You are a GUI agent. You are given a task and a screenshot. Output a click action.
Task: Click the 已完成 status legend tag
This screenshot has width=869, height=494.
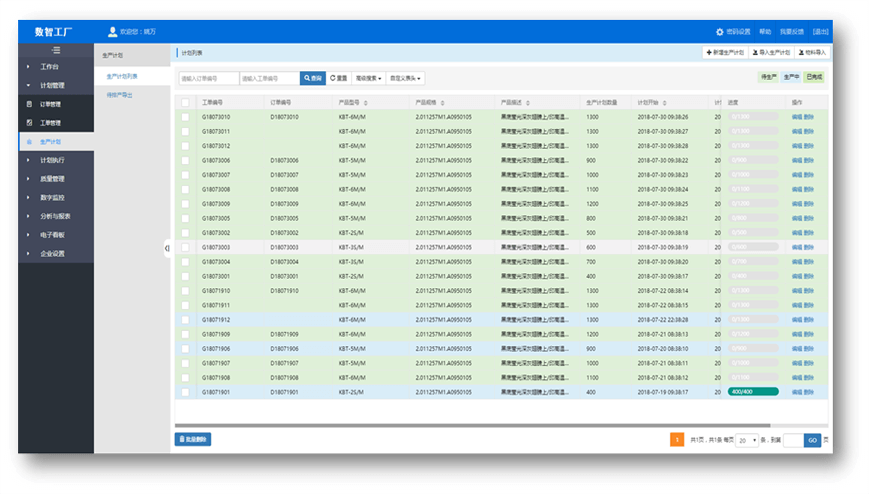click(814, 77)
